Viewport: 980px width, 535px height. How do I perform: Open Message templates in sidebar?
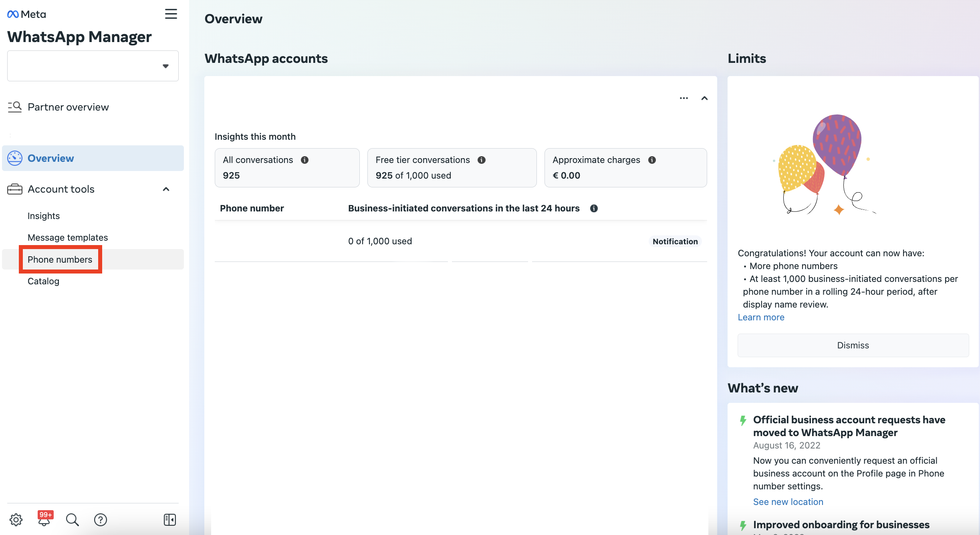pyautogui.click(x=68, y=237)
